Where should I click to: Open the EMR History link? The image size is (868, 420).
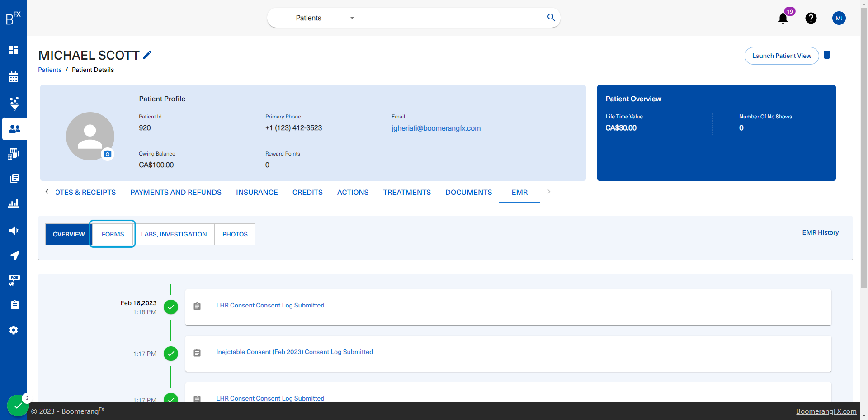(820, 232)
